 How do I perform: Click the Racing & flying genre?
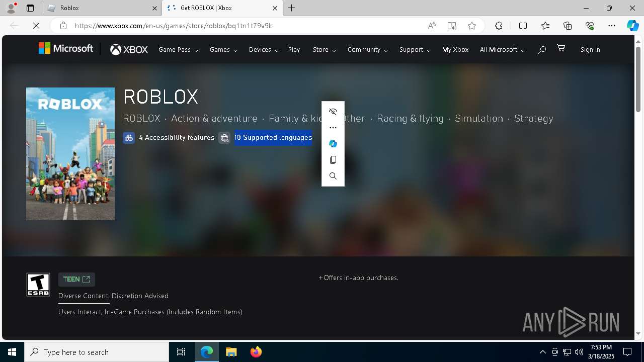410,119
